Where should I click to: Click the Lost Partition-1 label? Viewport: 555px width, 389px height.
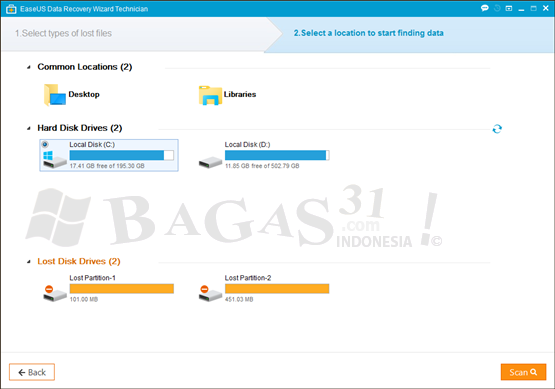[92, 278]
